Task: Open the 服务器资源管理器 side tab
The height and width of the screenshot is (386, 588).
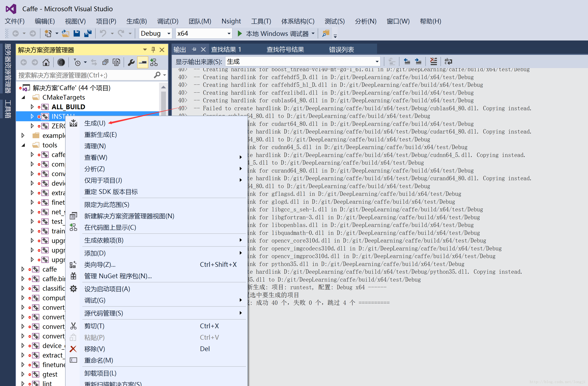Action: click(x=8, y=68)
